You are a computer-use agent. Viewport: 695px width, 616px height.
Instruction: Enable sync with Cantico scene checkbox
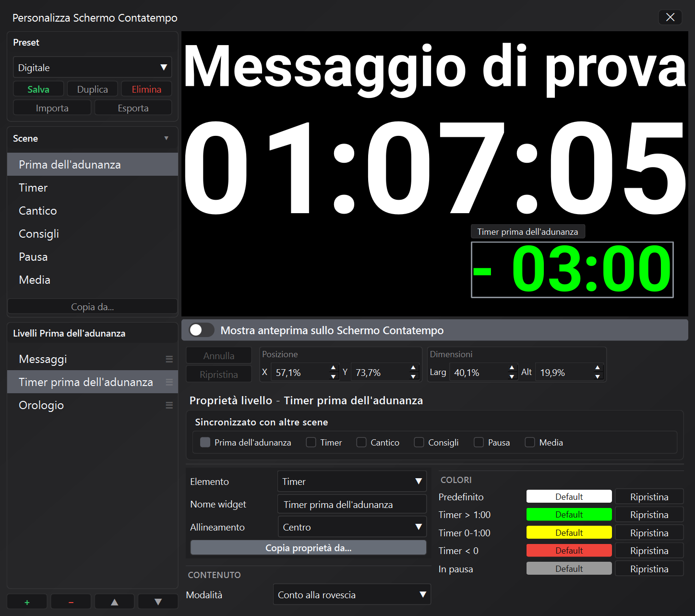click(361, 442)
